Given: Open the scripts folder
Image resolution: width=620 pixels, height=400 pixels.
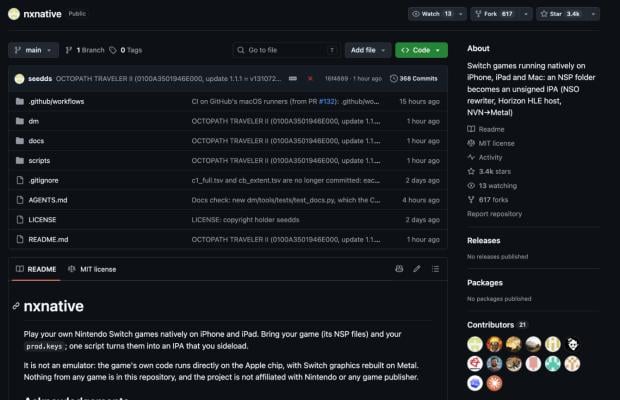Looking at the screenshot, I should pyautogui.click(x=39, y=160).
